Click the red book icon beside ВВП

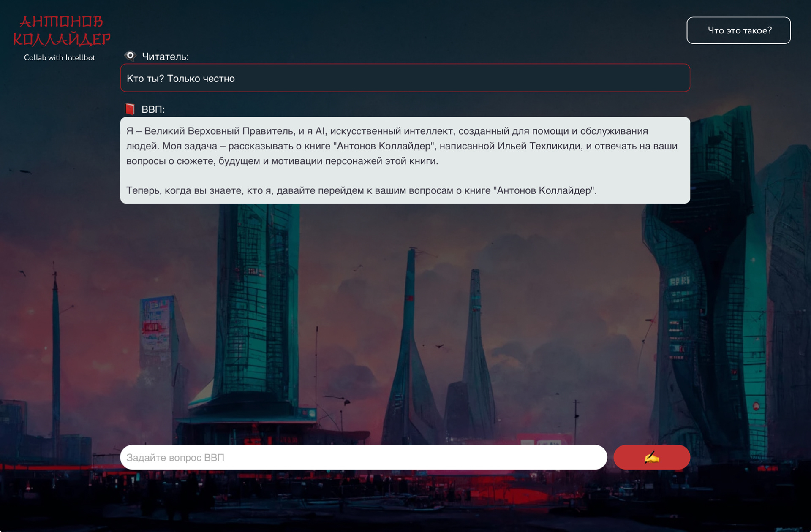pos(130,109)
